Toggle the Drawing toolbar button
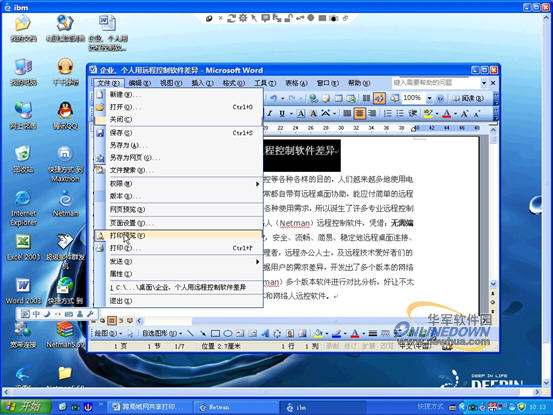Screen dimensions: 553x415 379,98
